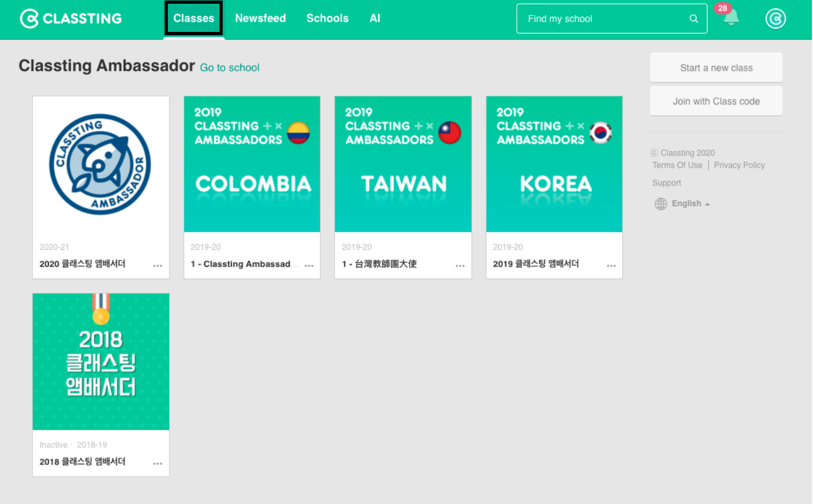This screenshot has width=813, height=504.
Task: Open the AI tab
Action: pos(375,18)
